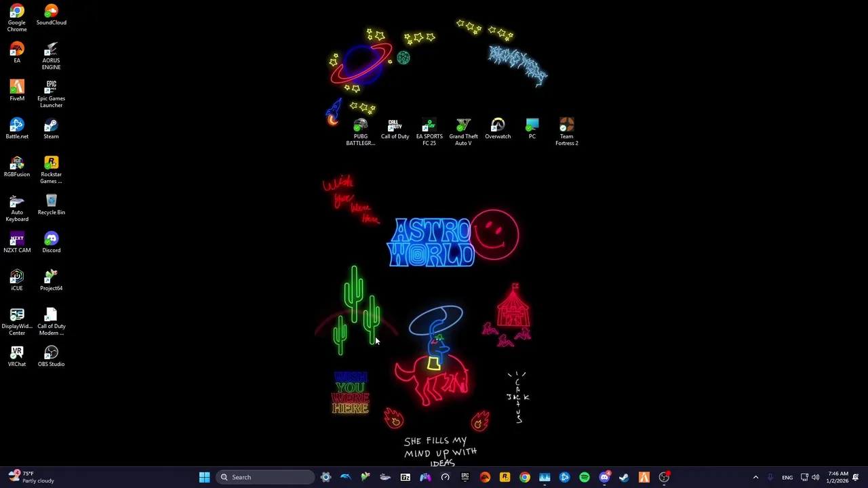Select the RGBFusion desktop icon

pos(17,167)
